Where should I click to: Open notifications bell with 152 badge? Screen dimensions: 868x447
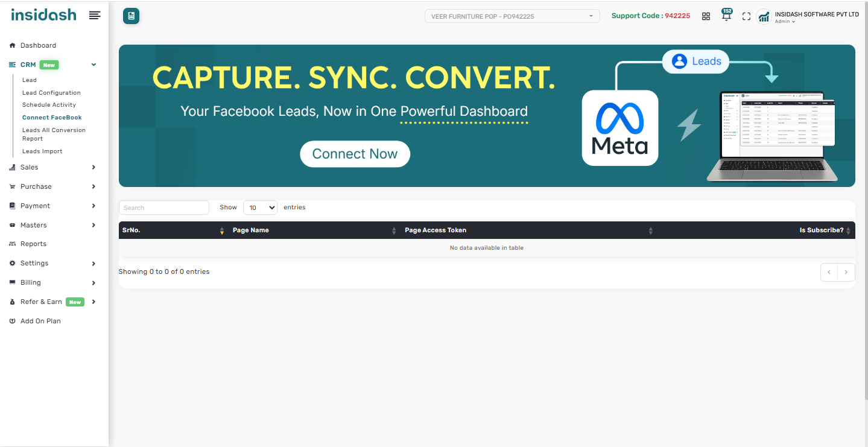click(x=726, y=16)
